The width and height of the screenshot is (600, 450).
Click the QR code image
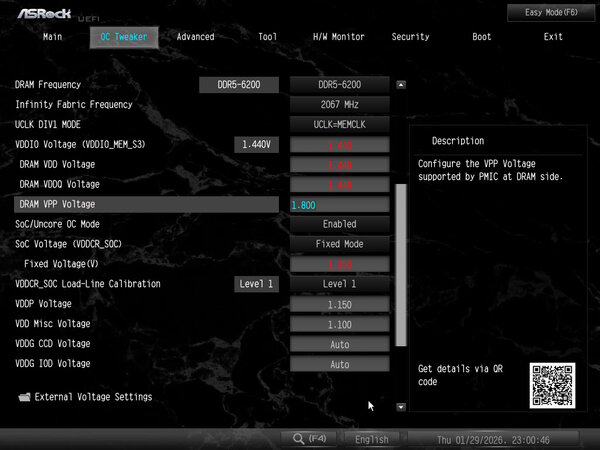[x=552, y=385]
